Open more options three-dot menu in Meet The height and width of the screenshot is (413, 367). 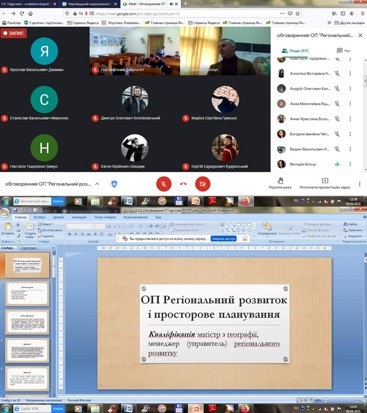pyautogui.click(x=359, y=184)
